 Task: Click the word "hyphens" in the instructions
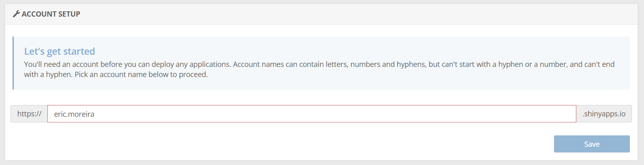point(411,64)
